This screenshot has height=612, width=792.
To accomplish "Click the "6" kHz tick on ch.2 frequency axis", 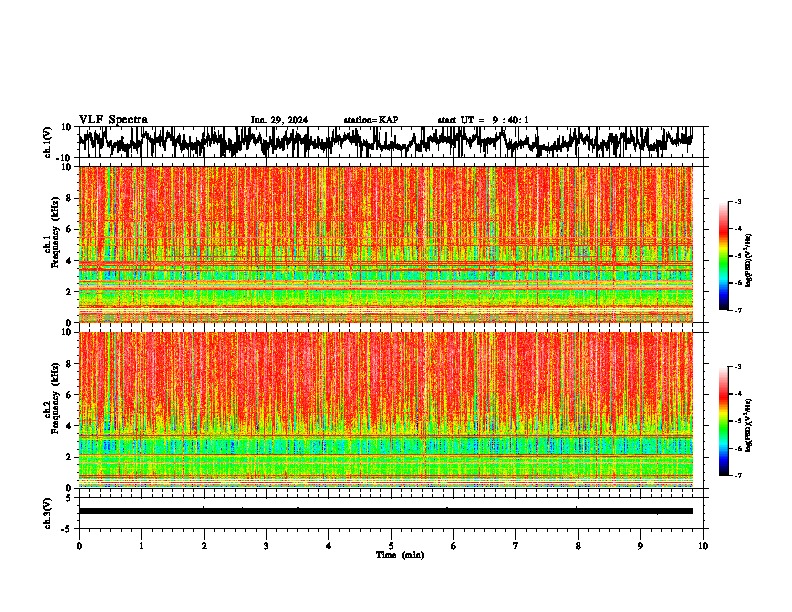I will point(69,395).
